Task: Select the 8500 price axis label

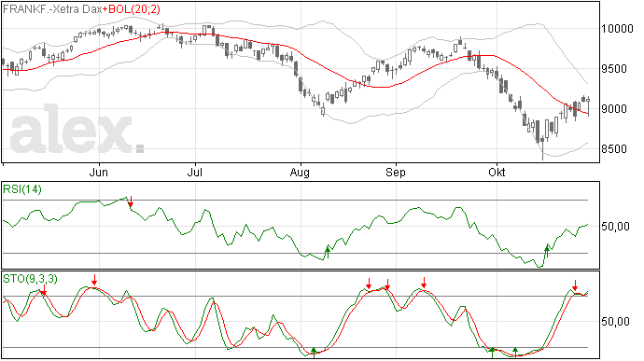Action: tap(614, 148)
